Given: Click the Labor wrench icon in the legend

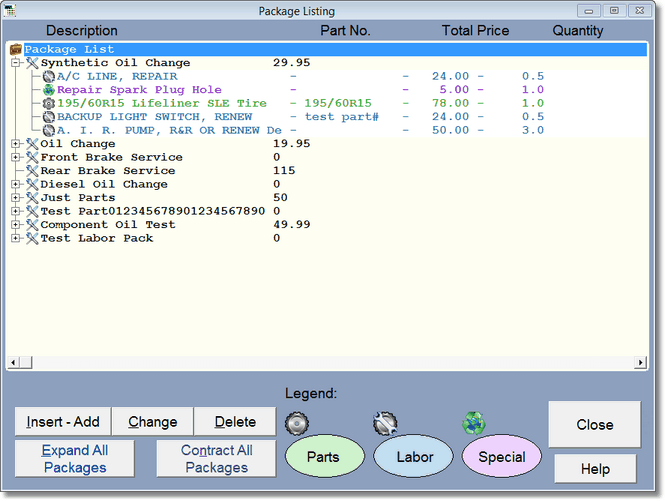Looking at the screenshot, I should tap(385, 423).
